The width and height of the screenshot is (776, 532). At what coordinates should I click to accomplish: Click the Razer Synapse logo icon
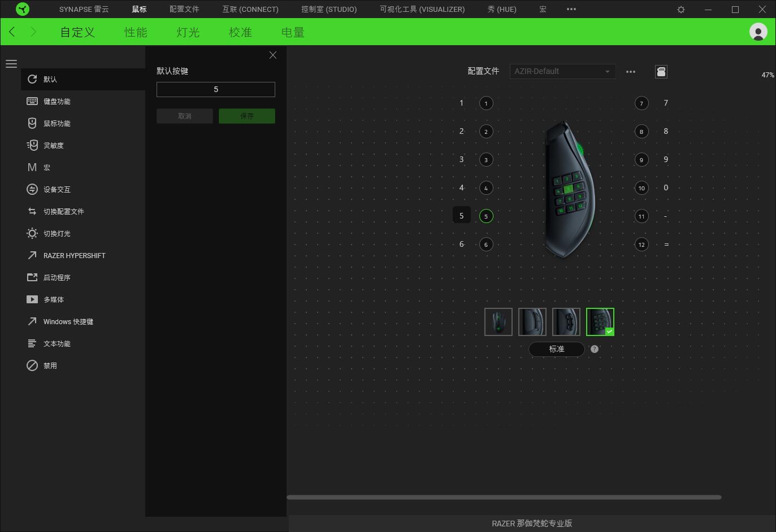click(x=23, y=9)
